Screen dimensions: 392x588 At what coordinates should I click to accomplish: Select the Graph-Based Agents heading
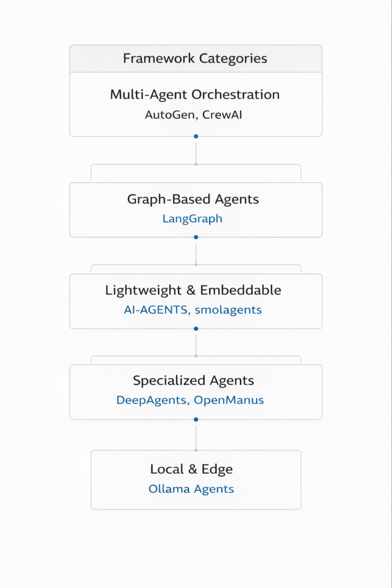coord(193,199)
